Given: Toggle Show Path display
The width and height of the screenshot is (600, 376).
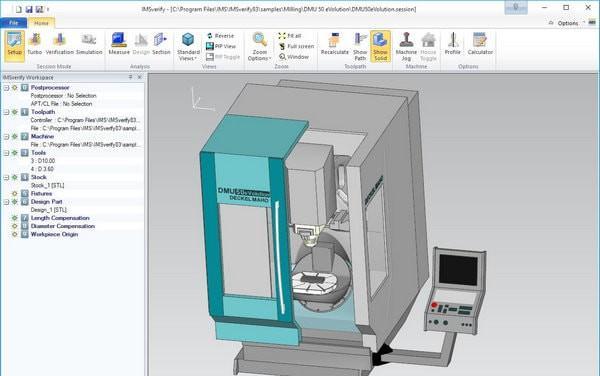Looking at the screenshot, I should pyautogui.click(x=360, y=47).
